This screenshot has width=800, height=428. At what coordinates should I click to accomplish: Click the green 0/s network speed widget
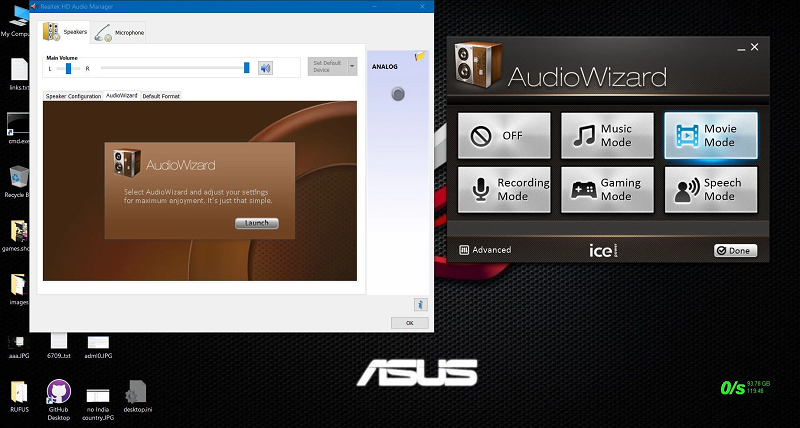[733, 388]
